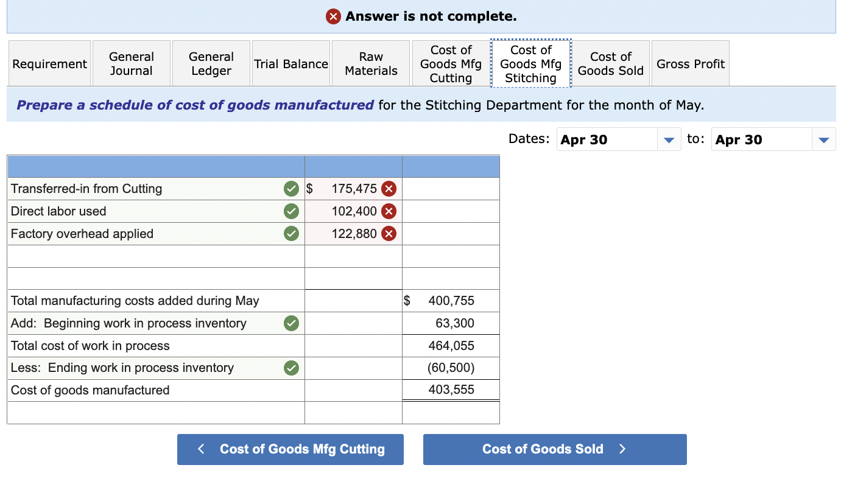The image size is (866, 504).
Task: Expand the dropdown next to the Dates label
Action: [x=669, y=139]
